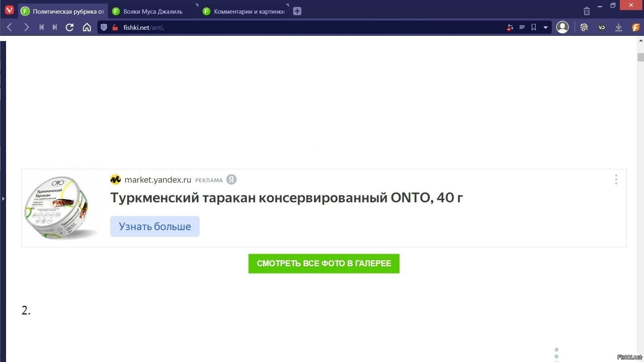Open the ad's three-dot options menu
This screenshot has height=362, width=644.
coord(616,179)
